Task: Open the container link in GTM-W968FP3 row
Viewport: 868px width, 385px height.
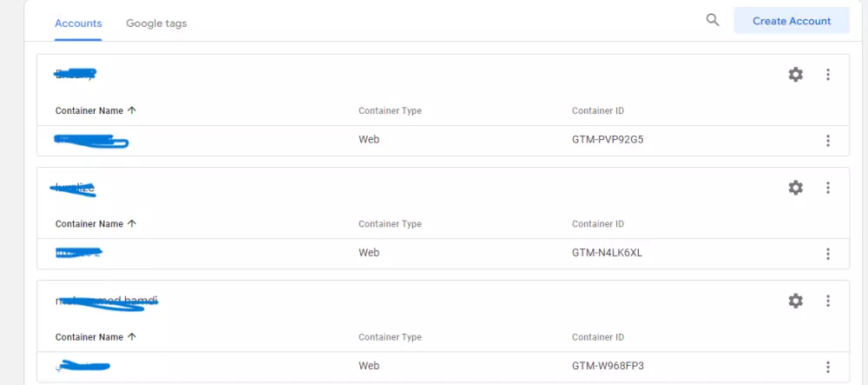Action: click(x=83, y=367)
